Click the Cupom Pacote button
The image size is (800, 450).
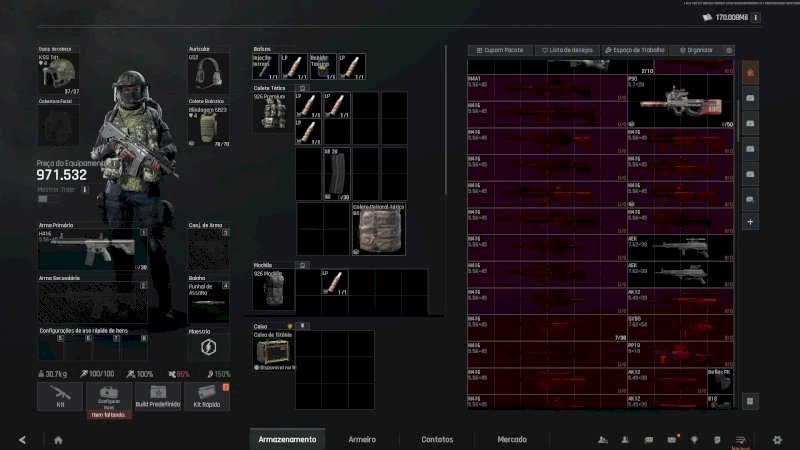coord(500,50)
